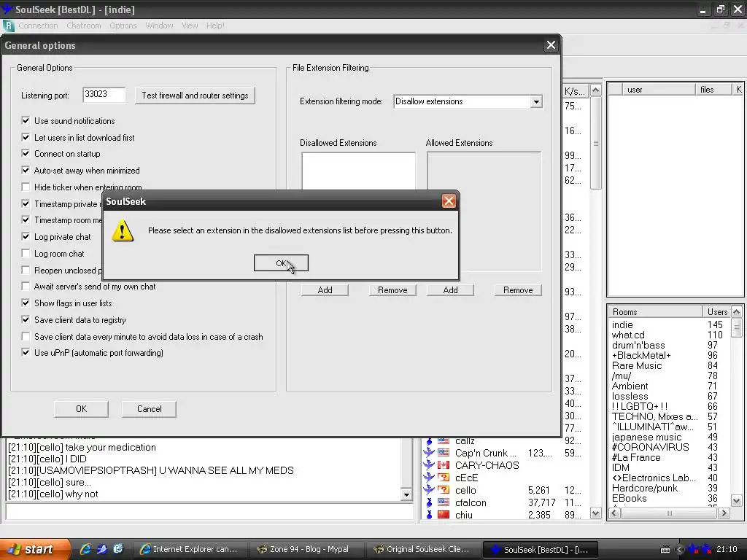Screen dimensions: 747x560
Task: Click the user column header in top panel
Action: (x=659, y=90)
